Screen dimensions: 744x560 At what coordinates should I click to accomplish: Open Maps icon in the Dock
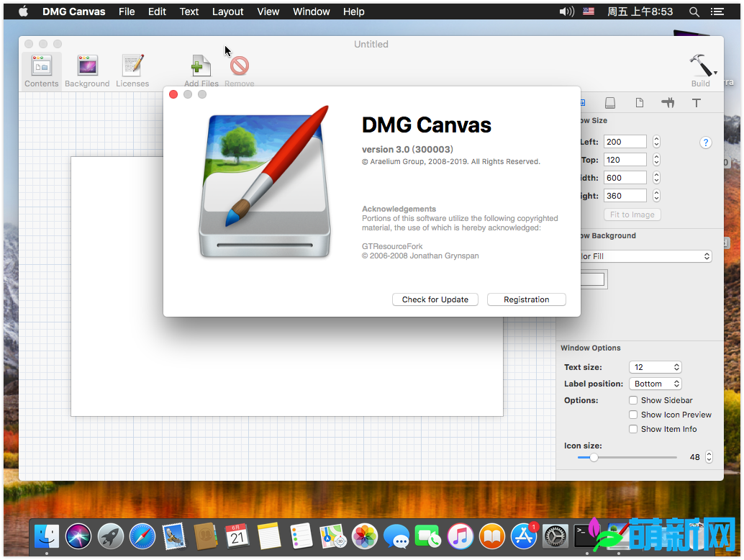click(333, 536)
